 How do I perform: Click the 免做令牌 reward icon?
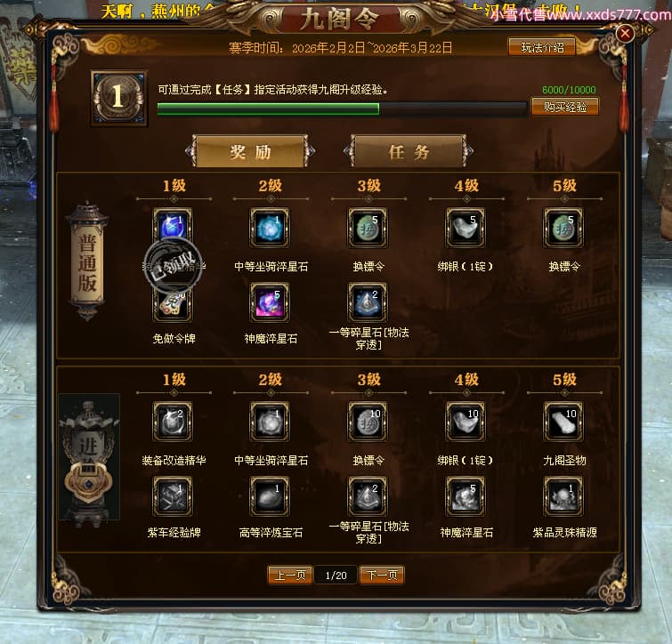pos(173,304)
